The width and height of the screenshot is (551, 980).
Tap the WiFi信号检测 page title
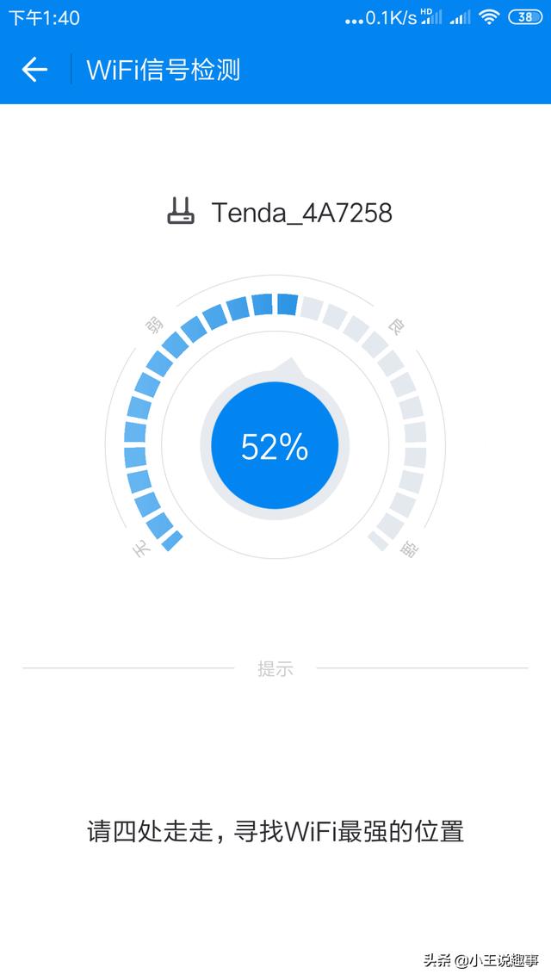[163, 70]
